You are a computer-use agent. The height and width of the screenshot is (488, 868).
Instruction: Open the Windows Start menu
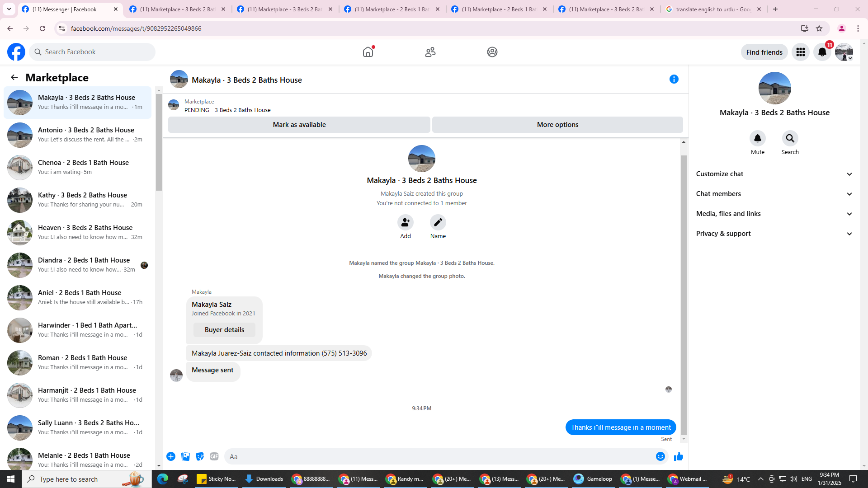pos(11,479)
